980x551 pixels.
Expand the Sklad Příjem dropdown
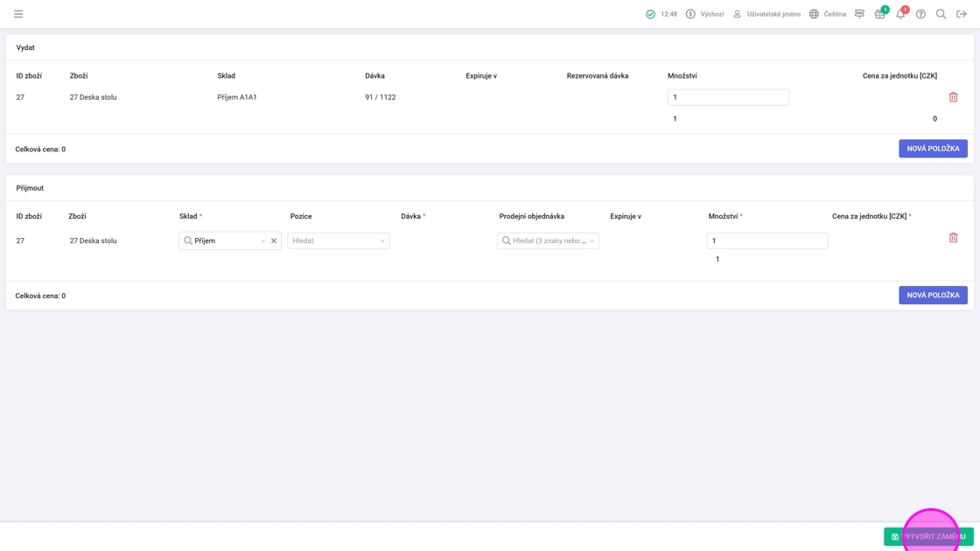coord(263,241)
